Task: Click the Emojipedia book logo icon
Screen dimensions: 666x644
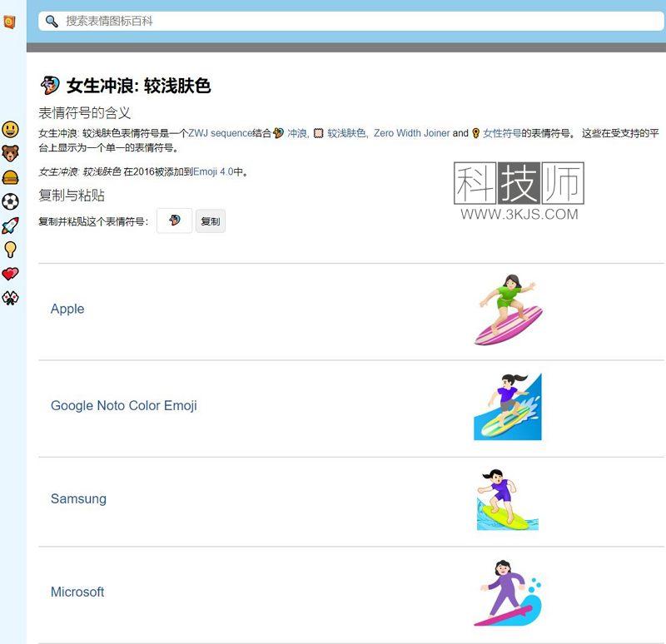Action: tap(9, 22)
